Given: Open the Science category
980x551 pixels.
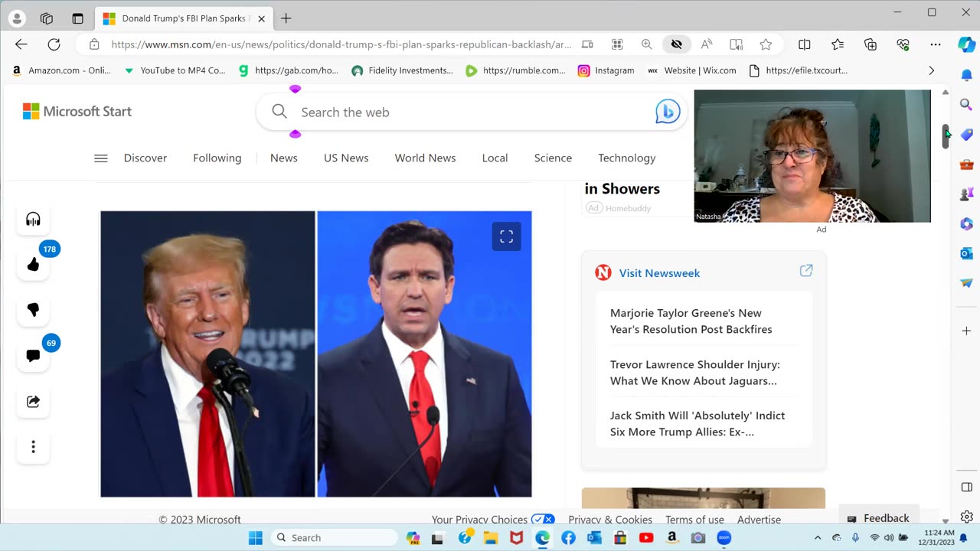Looking at the screenshot, I should tap(553, 158).
